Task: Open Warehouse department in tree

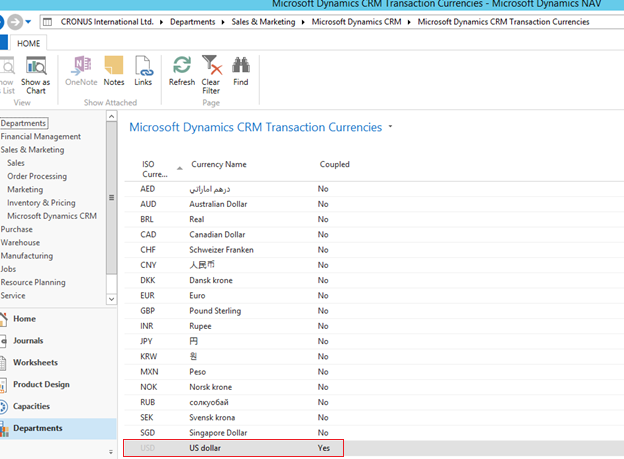Action: [20, 242]
